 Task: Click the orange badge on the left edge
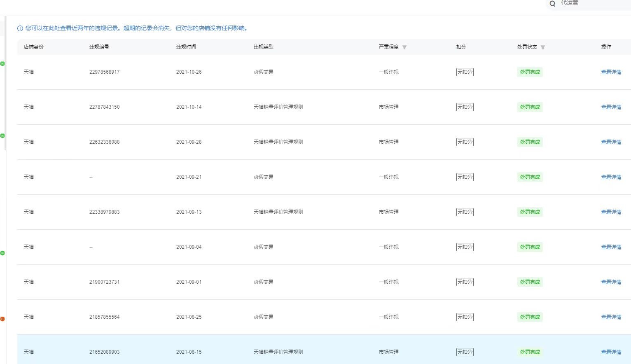click(x=2, y=319)
